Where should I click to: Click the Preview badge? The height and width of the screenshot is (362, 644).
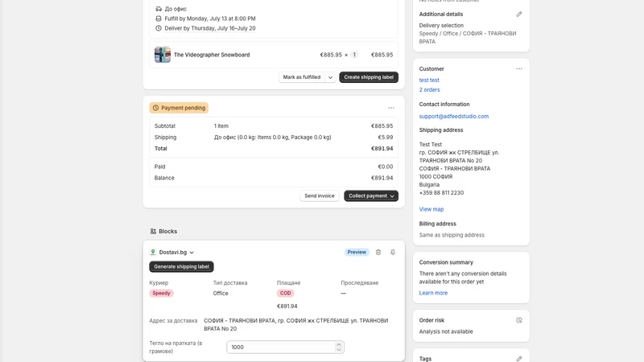click(357, 252)
